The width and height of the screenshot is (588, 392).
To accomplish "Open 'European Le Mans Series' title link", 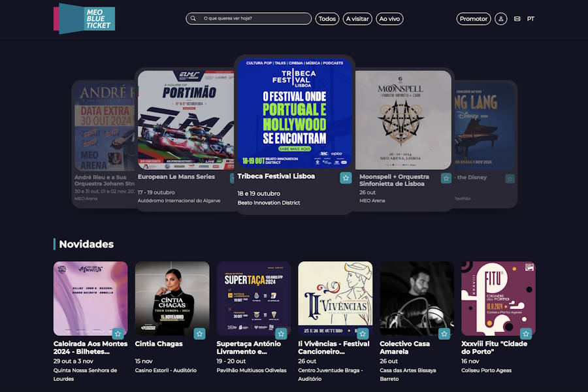I will pyautogui.click(x=176, y=176).
